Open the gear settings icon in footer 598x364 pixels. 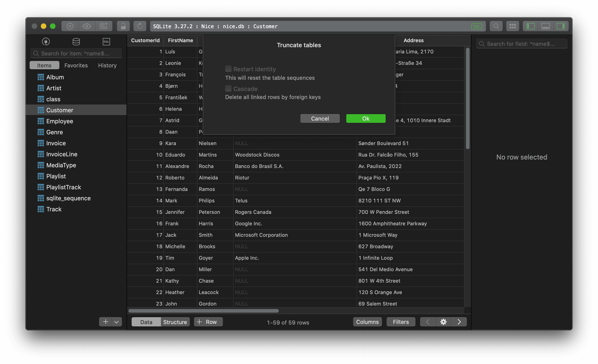coord(443,322)
